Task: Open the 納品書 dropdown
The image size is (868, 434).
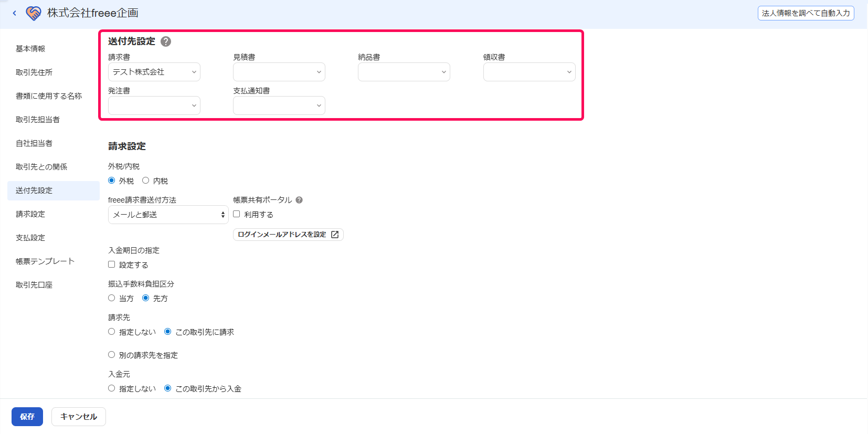Action: pos(404,72)
